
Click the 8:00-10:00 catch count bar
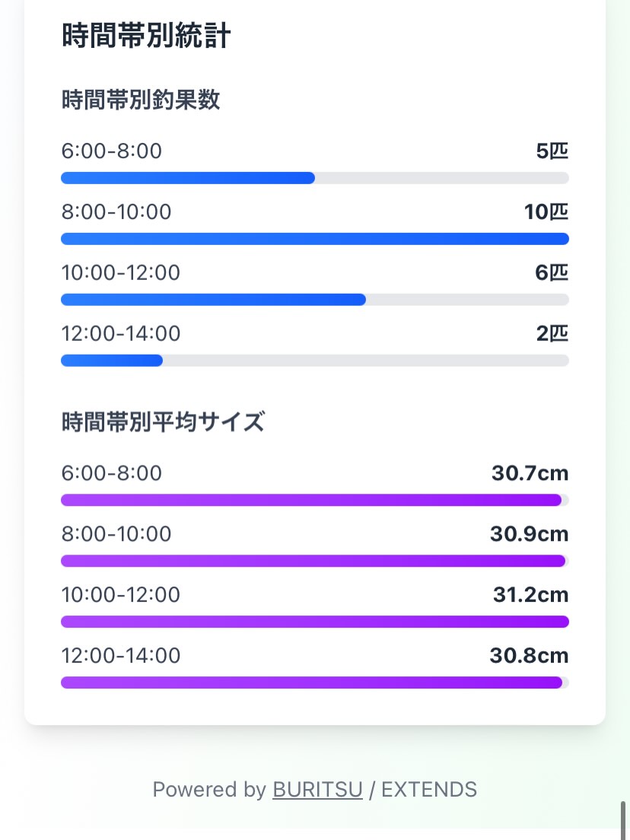pyautogui.click(x=314, y=239)
